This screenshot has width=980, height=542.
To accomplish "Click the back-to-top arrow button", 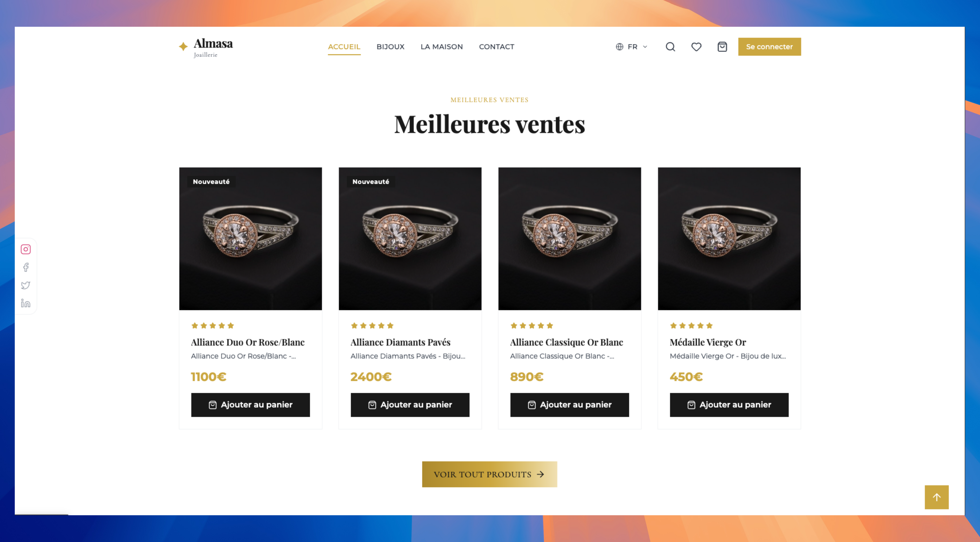I will coord(937,497).
